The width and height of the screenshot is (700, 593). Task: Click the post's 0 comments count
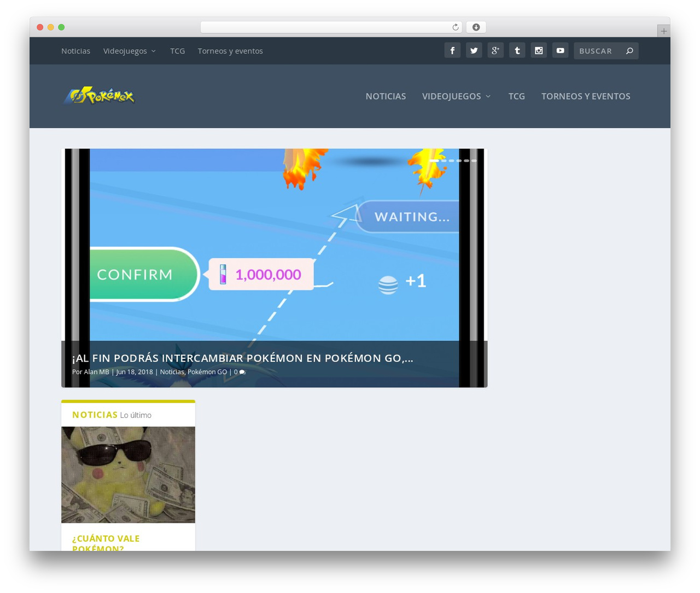pyautogui.click(x=236, y=372)
